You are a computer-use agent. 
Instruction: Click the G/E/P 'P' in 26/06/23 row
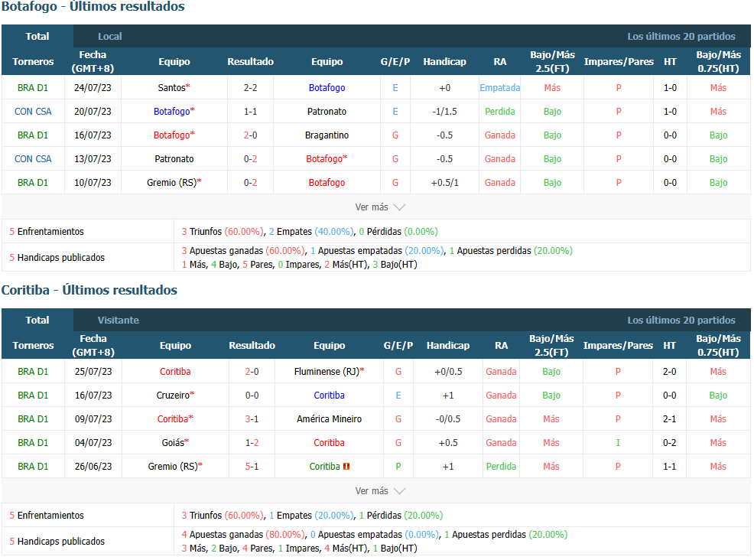pyautogui.click(x=398, y=467)
